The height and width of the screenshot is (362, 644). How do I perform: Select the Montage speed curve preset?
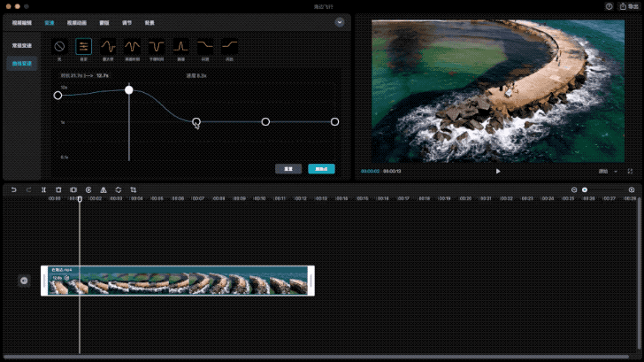[108, 46]
